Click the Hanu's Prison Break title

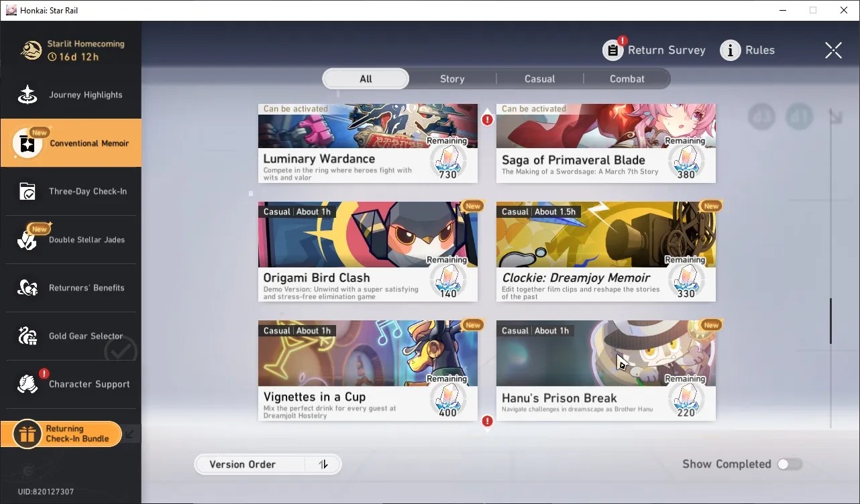(559, 398)
